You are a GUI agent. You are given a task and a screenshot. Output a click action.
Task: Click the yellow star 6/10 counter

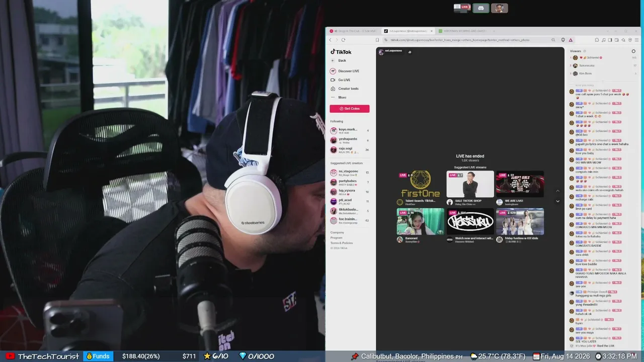pyautogui.click(x=216, y=356)
